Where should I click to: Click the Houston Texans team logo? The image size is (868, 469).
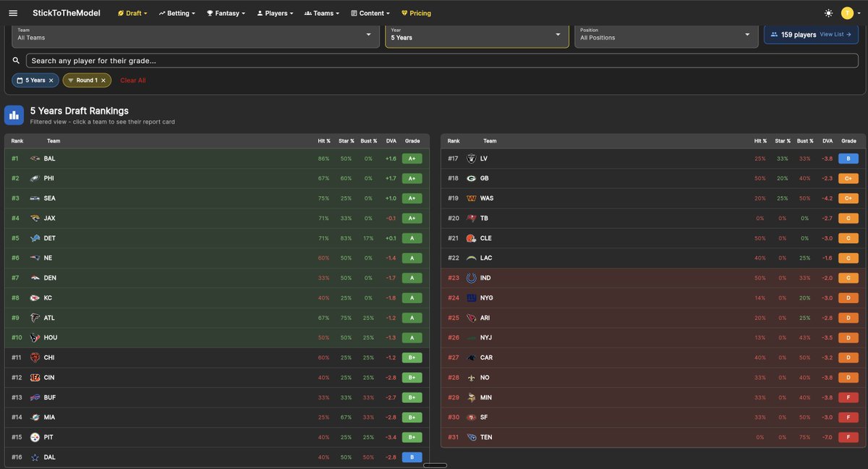pyautogui.click(x=35, y=337)
